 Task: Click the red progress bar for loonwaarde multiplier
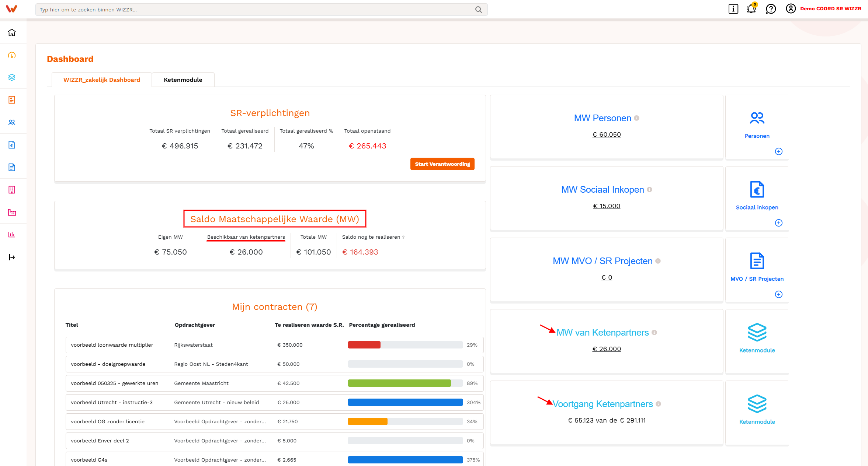[364, 345]
